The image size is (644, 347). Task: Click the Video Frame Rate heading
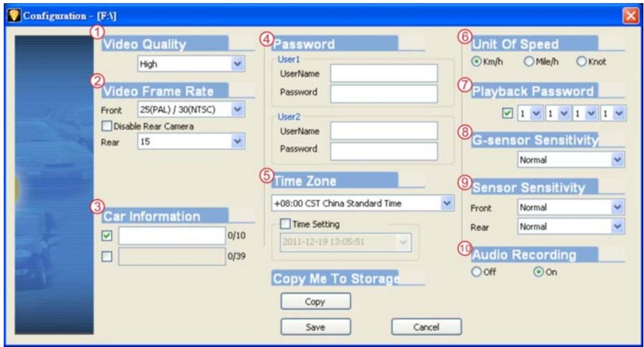coord(159,91)
